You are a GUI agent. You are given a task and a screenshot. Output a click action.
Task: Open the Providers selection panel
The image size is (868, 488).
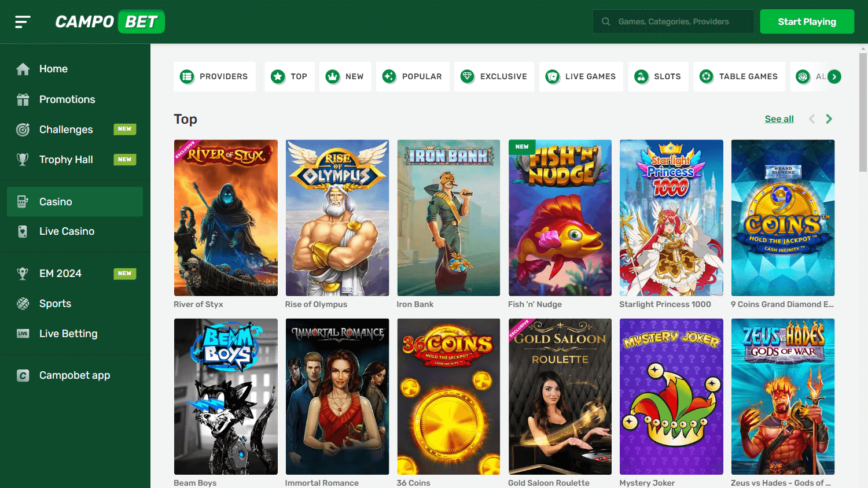[215, 76]
